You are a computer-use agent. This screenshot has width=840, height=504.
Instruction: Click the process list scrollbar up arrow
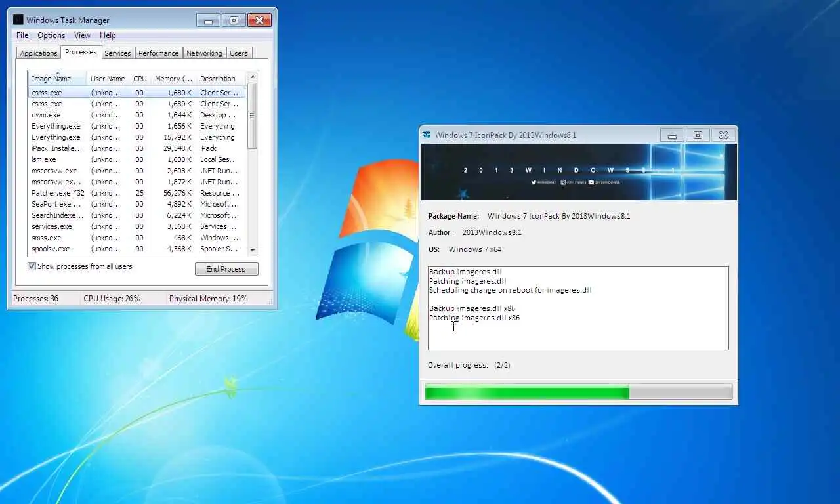[x=253, y=77]
